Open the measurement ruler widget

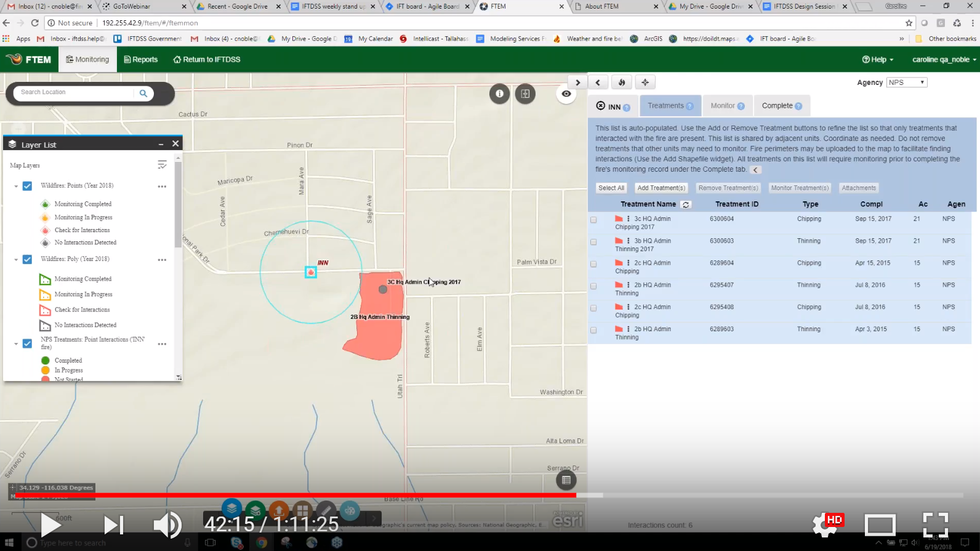(326, 510)
